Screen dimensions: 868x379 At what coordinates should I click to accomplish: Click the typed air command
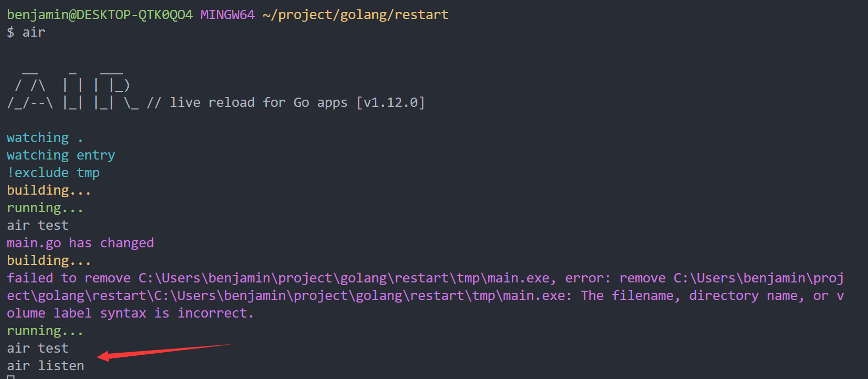click(x=34, y=32)
